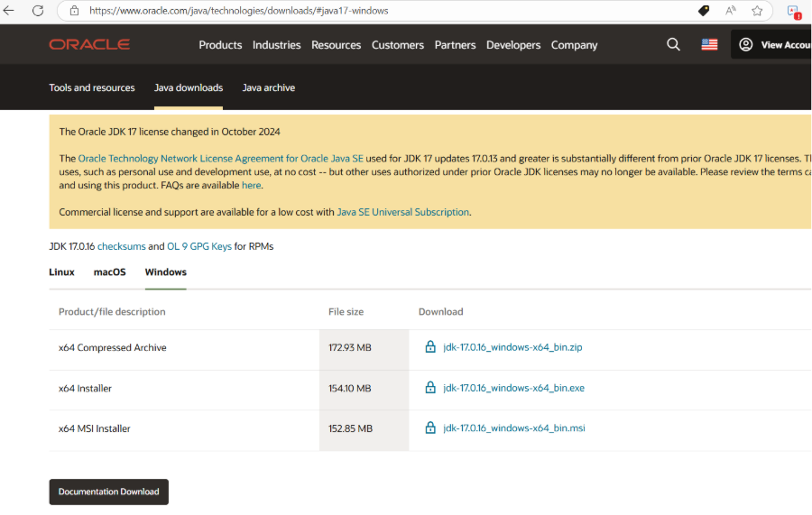The width and height of the screenshot is (812, 515).
Task: Switch to the Linux tab
Action: [61, 272]
